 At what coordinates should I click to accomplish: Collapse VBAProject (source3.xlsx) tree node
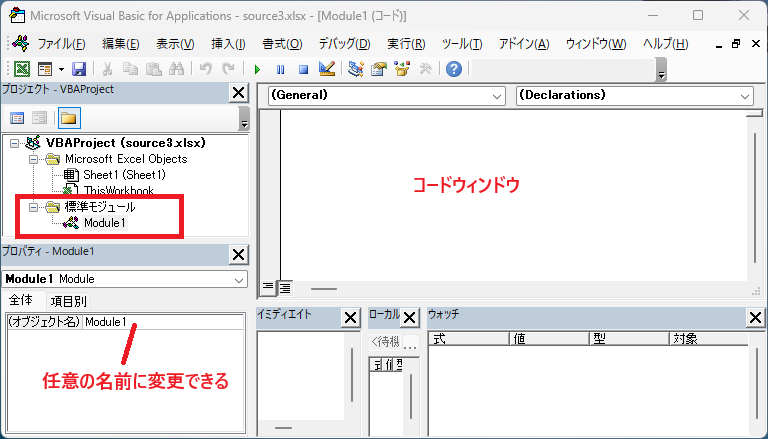[14, 143]
